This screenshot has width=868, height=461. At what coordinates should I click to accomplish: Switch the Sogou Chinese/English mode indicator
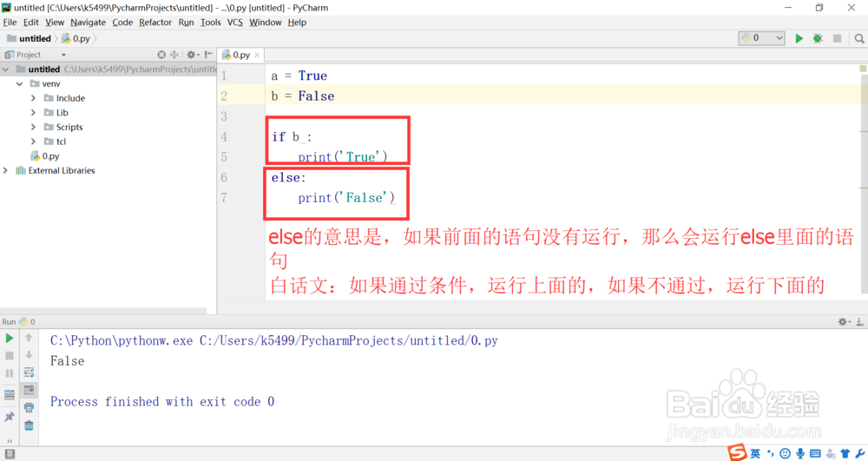[755, 453]
